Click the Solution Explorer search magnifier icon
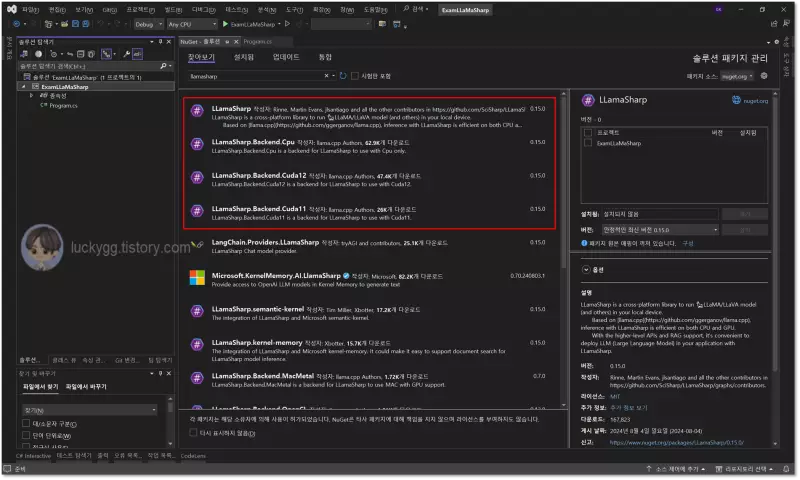 click(163, 66)
